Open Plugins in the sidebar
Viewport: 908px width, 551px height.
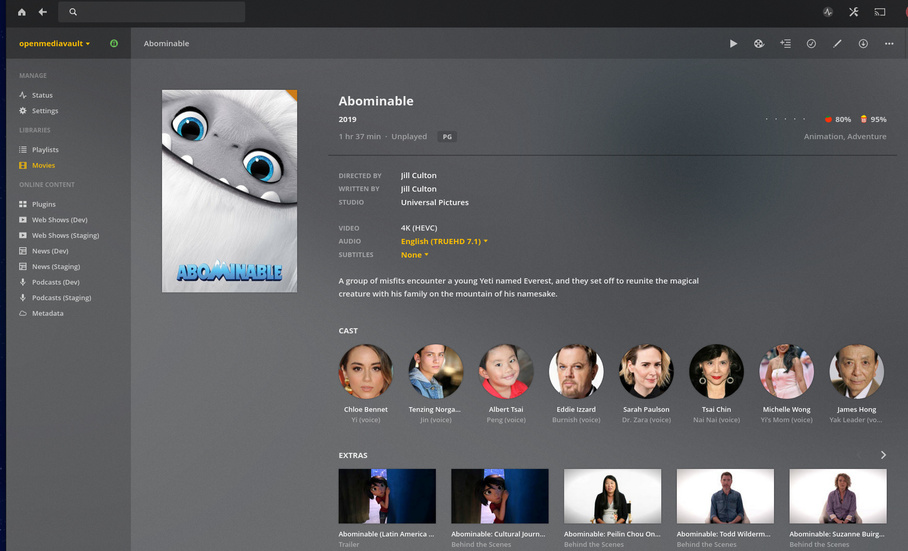coord(38,204)
